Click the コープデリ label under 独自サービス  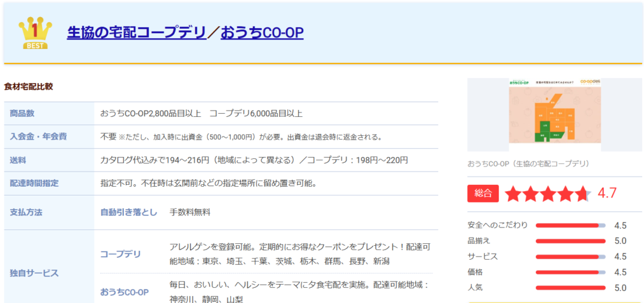pos(121,254)
